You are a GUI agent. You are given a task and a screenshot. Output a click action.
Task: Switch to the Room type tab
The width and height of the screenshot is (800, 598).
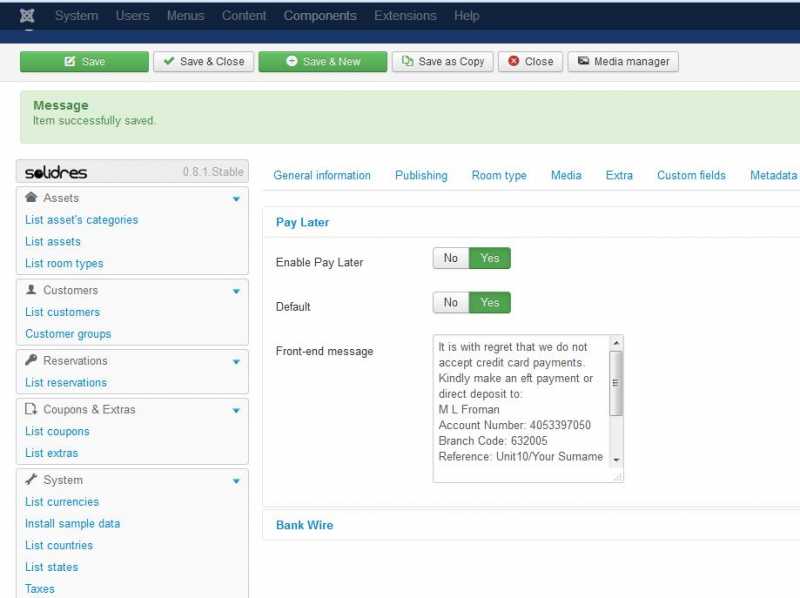point(499,175)
